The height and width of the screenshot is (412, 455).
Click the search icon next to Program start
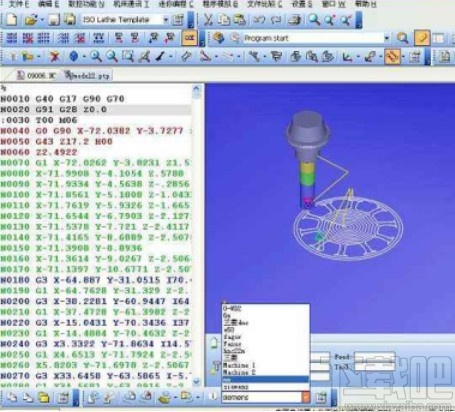tap(403, 38)
